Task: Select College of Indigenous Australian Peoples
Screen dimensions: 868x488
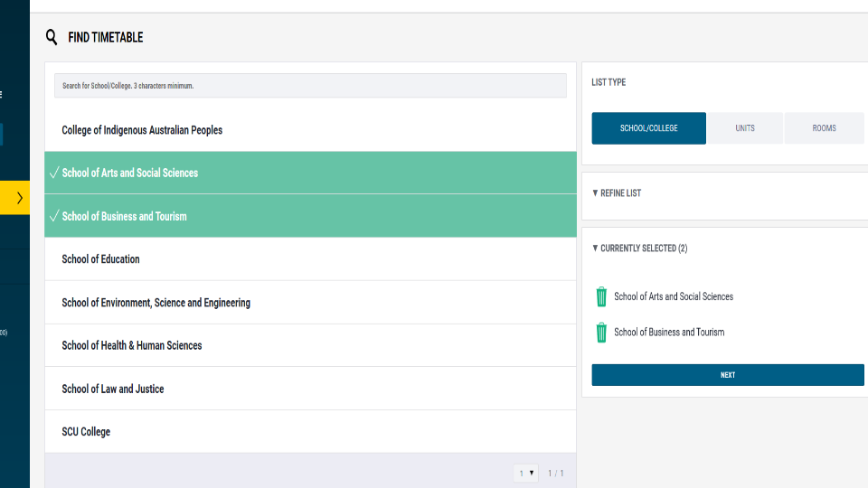Action: (310, 130)
